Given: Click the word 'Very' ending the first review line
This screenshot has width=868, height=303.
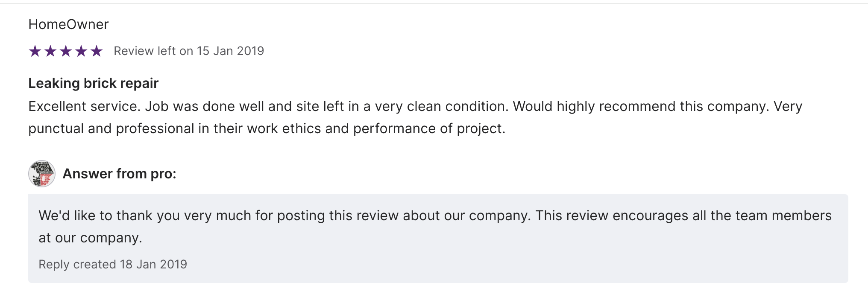Looking at the screenshot, I should [x=788, y=106].
